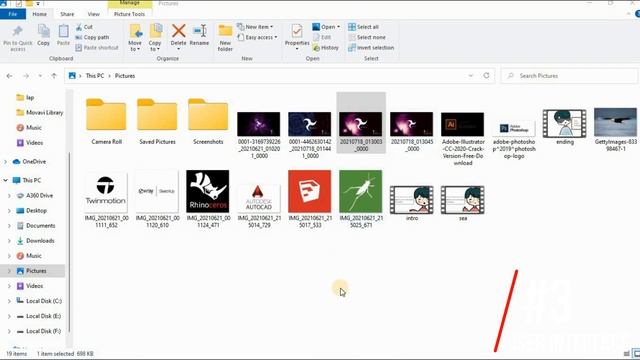Switch to Picture Tools tab

click(129, 14)
